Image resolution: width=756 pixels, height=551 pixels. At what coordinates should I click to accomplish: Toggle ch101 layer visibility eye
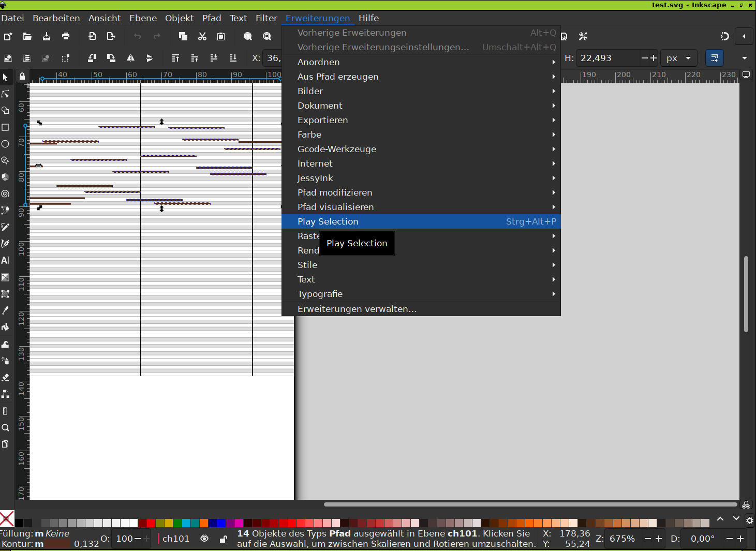(204, 539)
